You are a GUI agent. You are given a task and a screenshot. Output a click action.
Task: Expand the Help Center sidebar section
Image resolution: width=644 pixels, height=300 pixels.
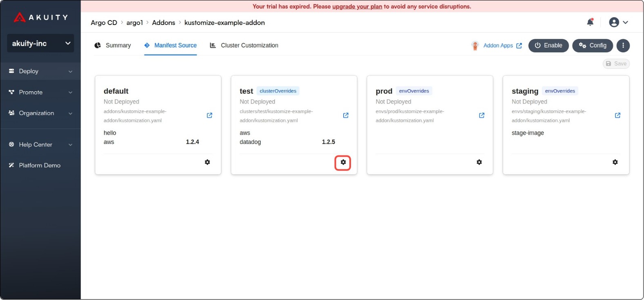[40, 144]
